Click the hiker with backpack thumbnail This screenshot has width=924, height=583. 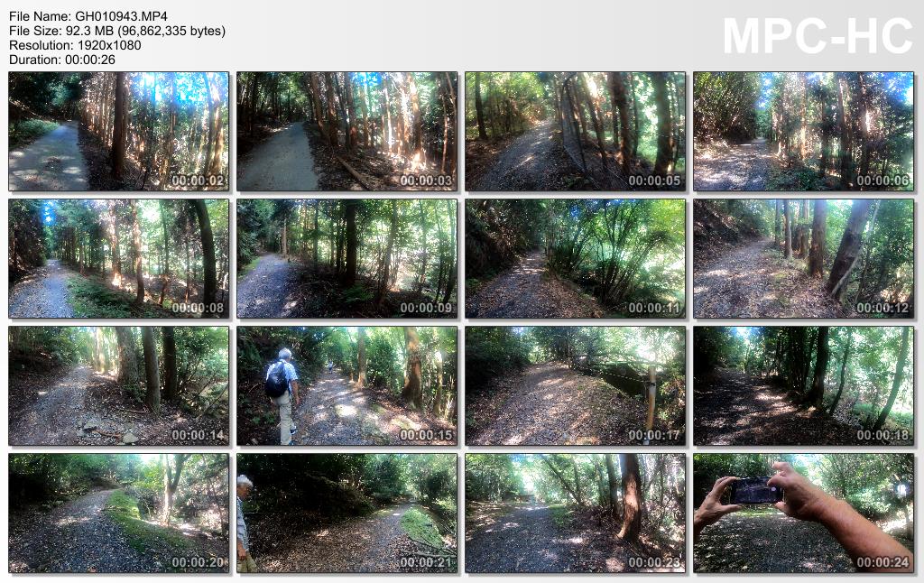pos(346,386)
